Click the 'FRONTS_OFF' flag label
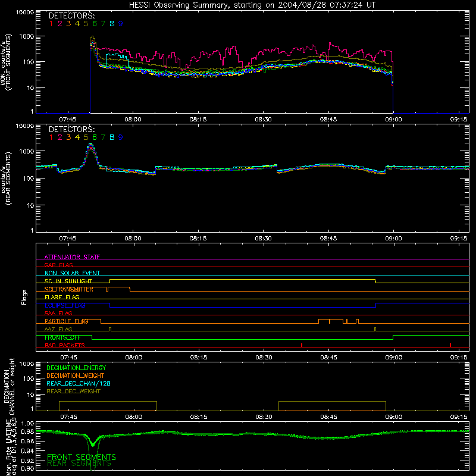 pos(62,337)
